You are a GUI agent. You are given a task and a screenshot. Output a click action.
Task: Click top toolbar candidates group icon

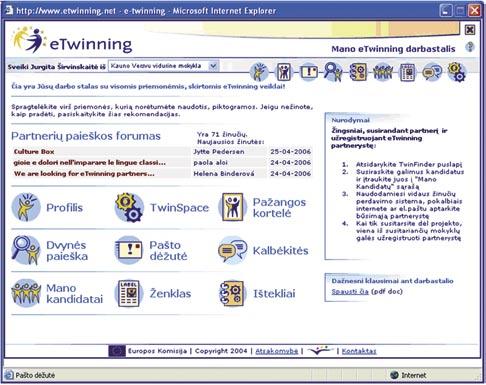pyautogui.click(x=383, y=72)
